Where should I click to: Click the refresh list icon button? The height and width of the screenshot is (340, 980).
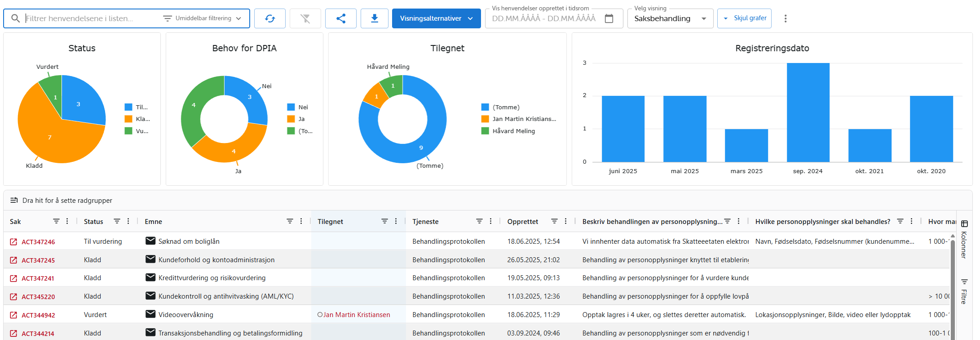pyautogui.click(x=269, y=18)
